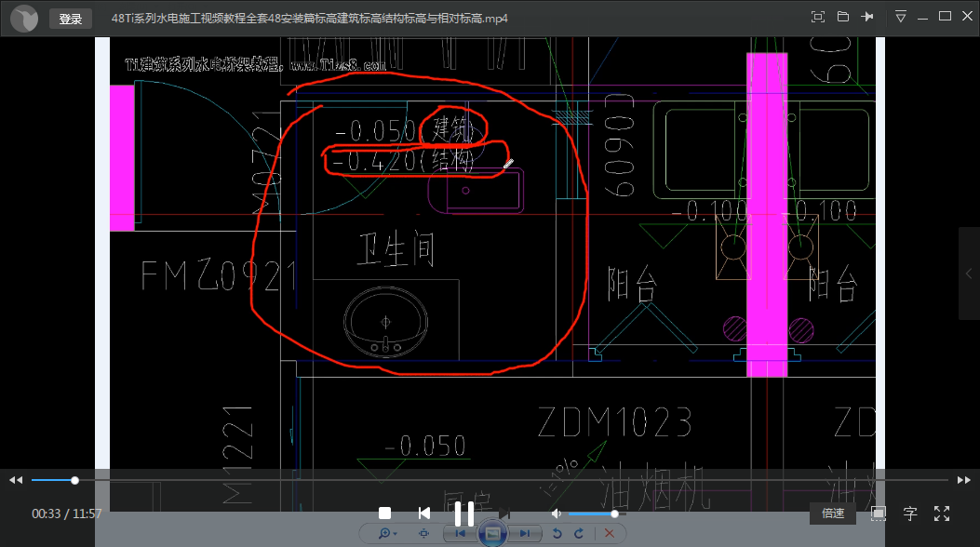This screenshot has height=547, width=980.
Task: Open file using the folder icon
Action: [x=843, y=17]
